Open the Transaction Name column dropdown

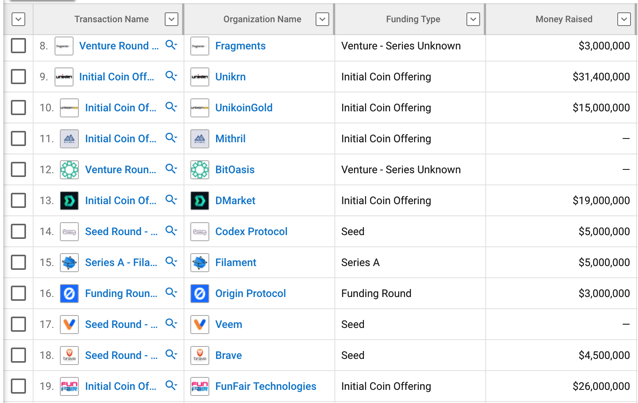[171, 19]
